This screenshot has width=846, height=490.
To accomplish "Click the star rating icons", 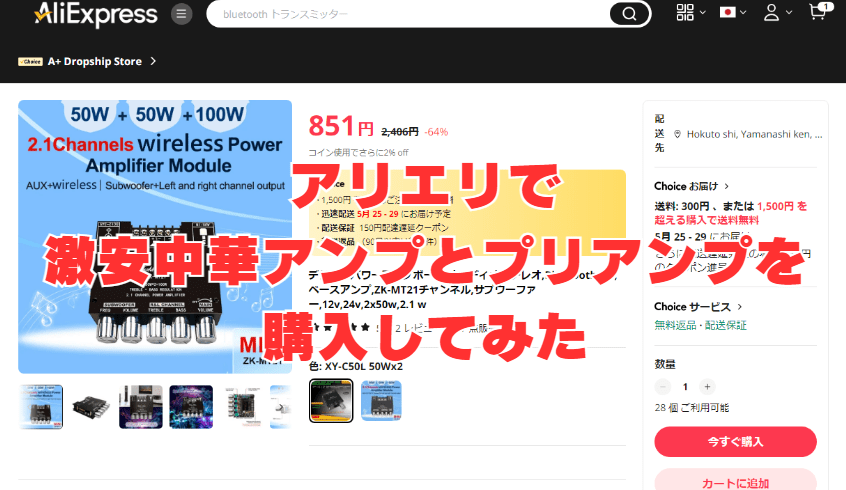I will [x=339, y=327].
